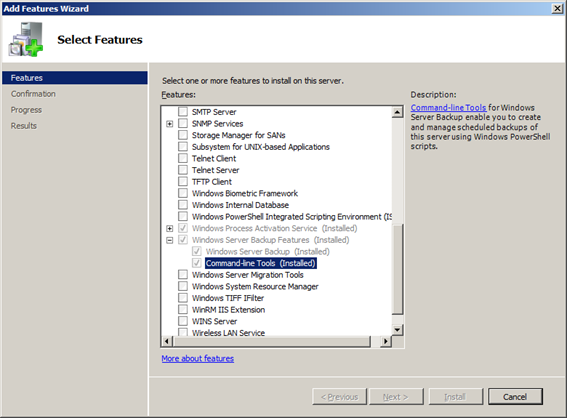Close the Add Features Wizard window
The width and height of the screenshot is (567, 418).
pyautogui.click(x=557, y=8)
